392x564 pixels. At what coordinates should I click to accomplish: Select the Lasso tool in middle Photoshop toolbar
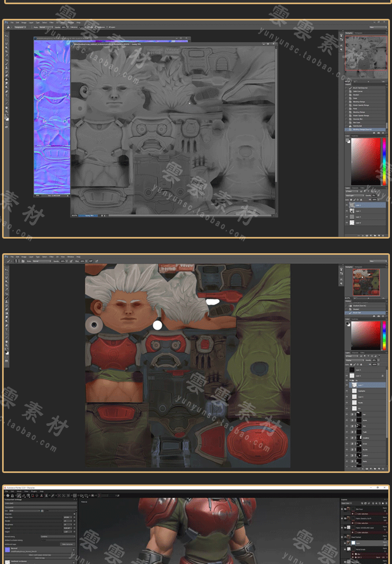pos(6,278)
